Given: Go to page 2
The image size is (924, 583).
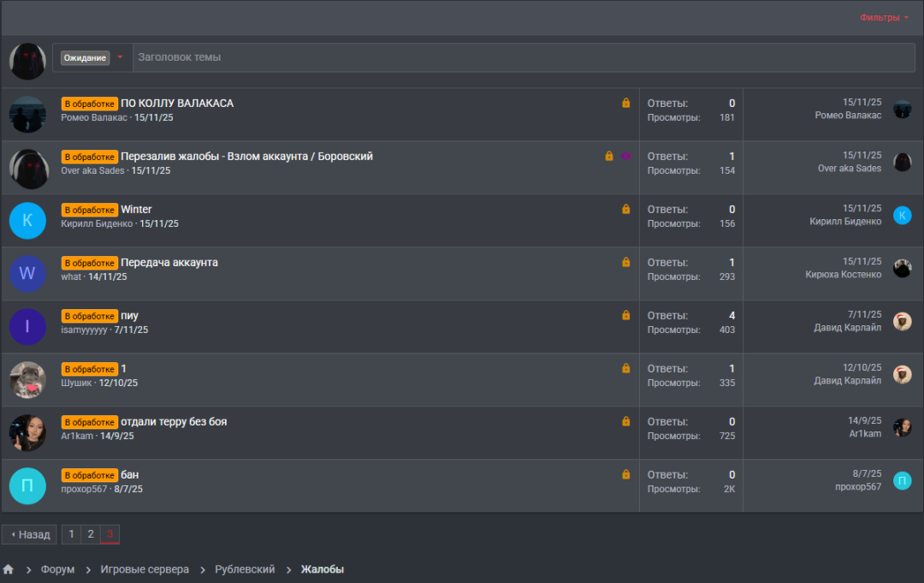Looking at the screenshot, I should [x=91, y=534].
